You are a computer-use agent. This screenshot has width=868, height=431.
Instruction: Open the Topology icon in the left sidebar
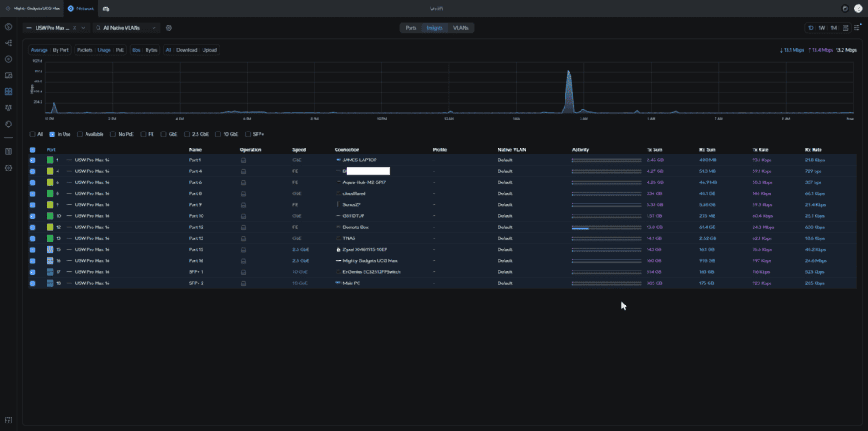coord(8,43)
